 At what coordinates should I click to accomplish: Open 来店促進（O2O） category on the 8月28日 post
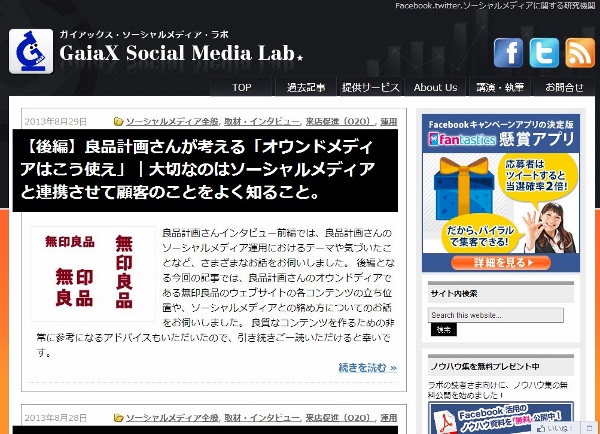(339, 418)
